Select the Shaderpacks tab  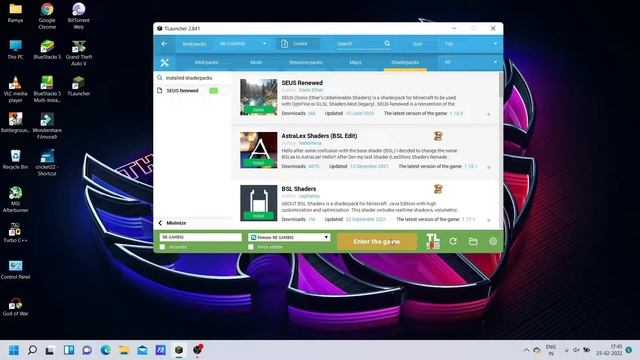click(405, 62)
